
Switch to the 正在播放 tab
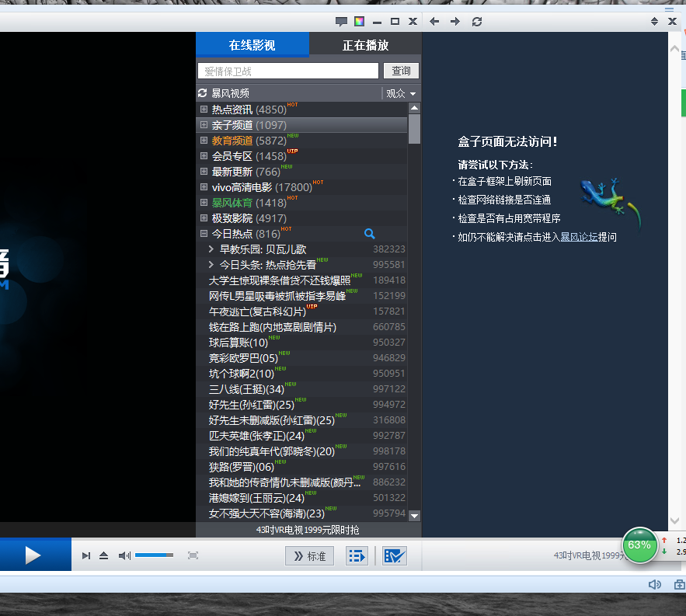coord(365,44)
